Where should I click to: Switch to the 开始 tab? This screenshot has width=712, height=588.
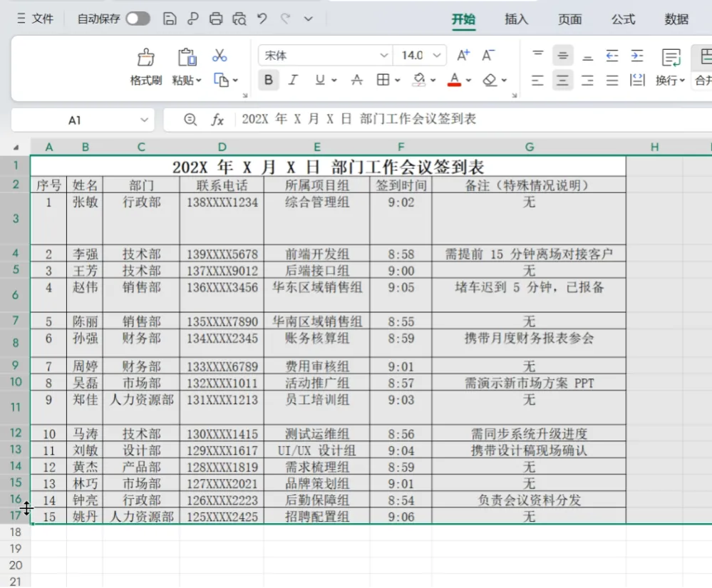pyautogui.click(x=463, y=19)
